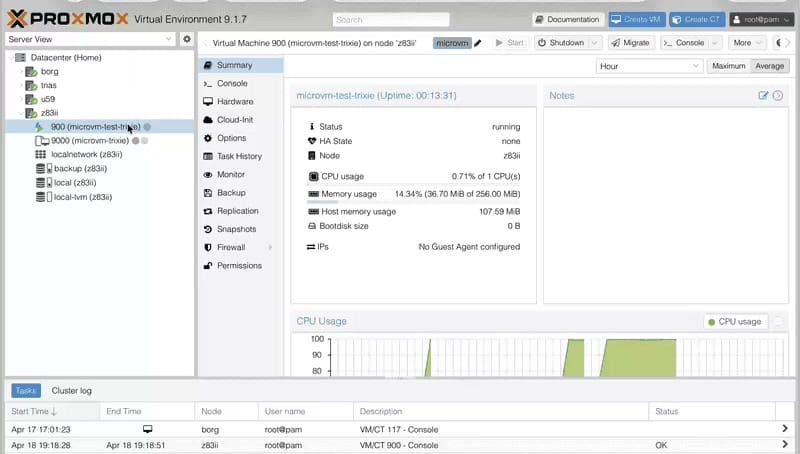Image resolution: width=800 pixels, height=454 pixels.
Task: Open the Hour timeframe dropdown
Action: tap(650, 66)
